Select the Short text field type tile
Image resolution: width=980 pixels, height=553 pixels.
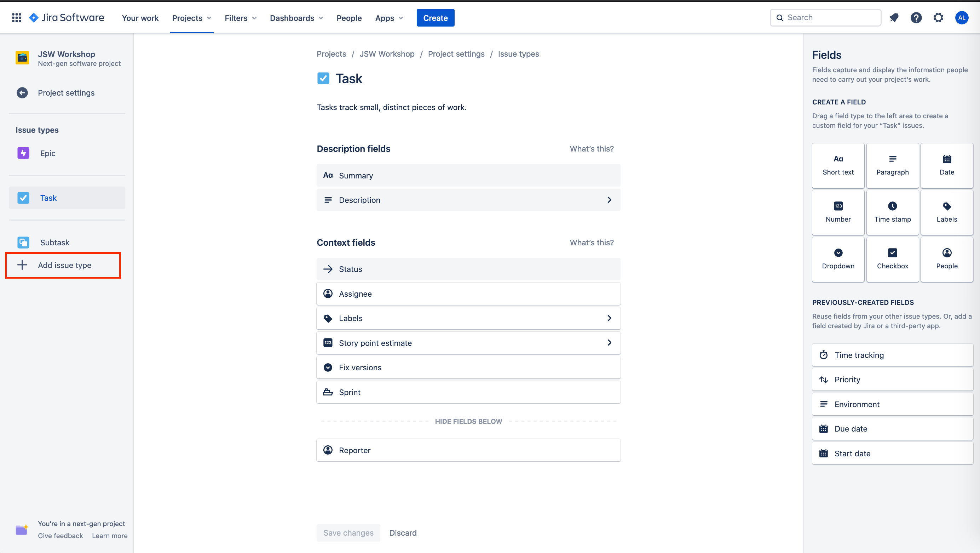coord(838,166)
